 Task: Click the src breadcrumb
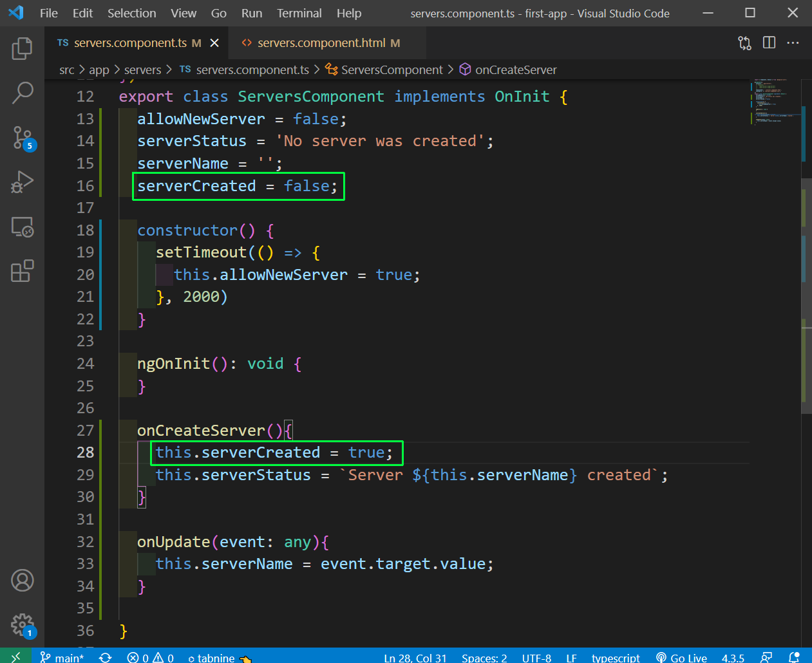point(66,70)
